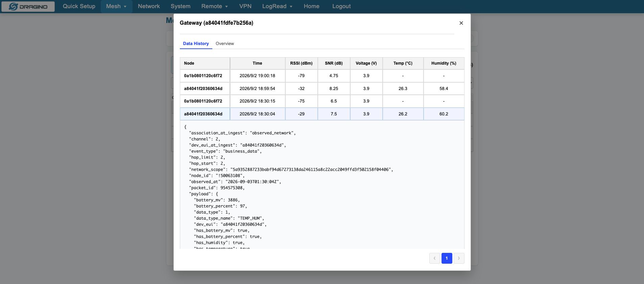This screenshot has height=284, width=644.
Task: Click the battery_mv 3886 line
Action: [x=217, y=200]
